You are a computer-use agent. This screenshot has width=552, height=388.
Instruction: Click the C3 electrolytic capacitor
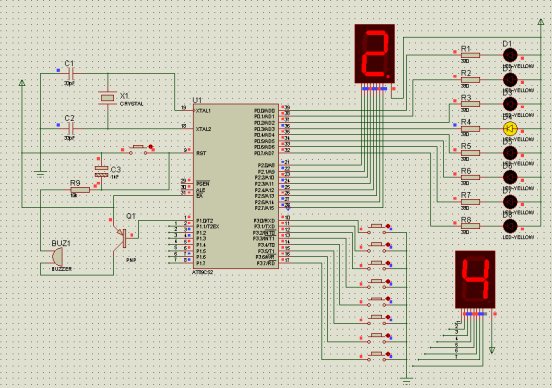[x=101, y=171]
